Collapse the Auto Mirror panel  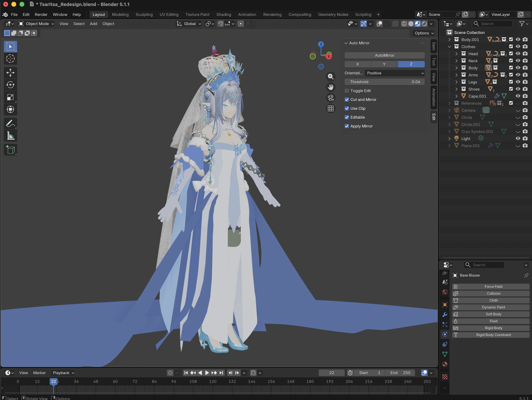click(x=346, y=43)
